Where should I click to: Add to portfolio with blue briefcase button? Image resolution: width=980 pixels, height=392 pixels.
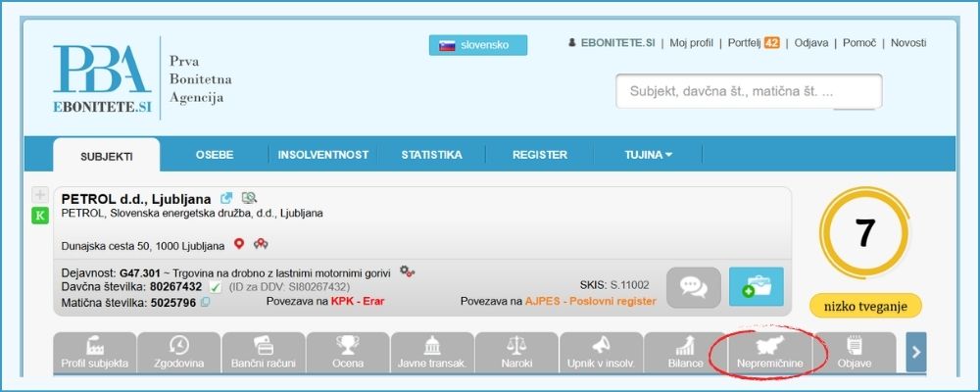(x=757, y=286)
